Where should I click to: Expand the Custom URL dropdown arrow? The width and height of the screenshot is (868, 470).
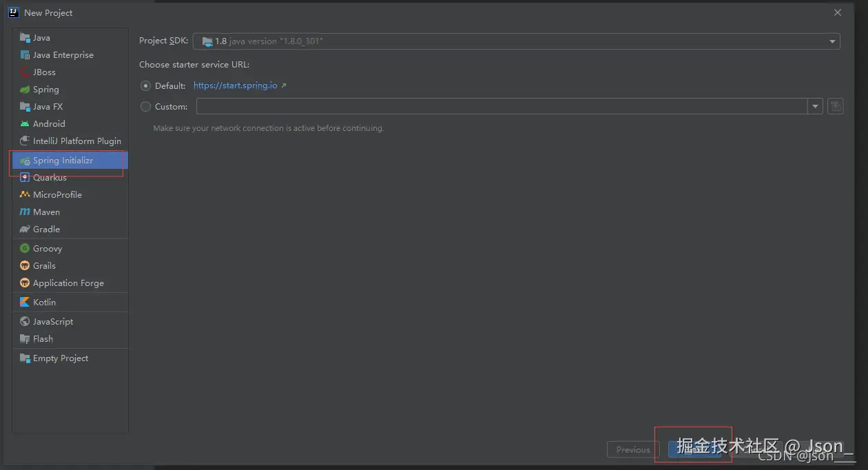[x=816, y=106]
